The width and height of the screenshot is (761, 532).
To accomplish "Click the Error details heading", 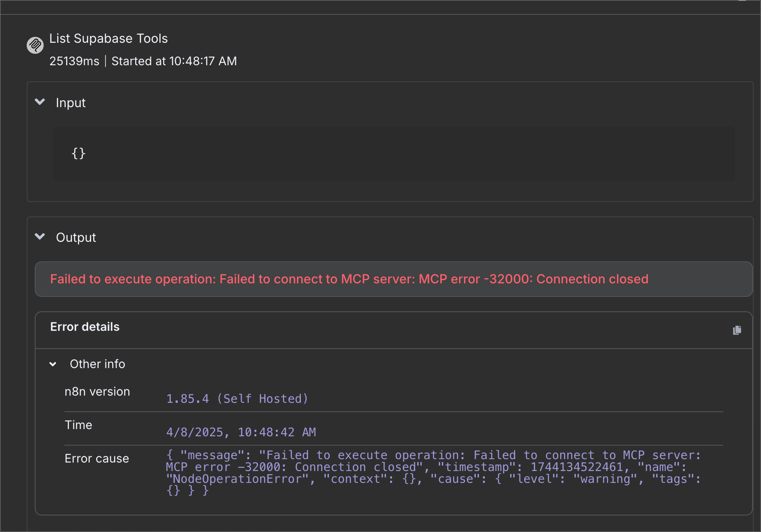I will (x=85, y=327).
